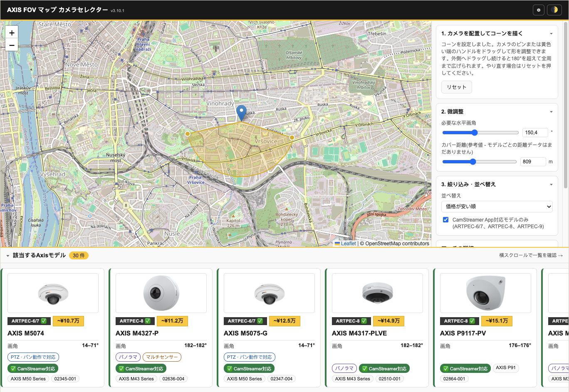Screen dimensions: 569x392
Task: Toggle dark mode theme button
Action: 554,10
